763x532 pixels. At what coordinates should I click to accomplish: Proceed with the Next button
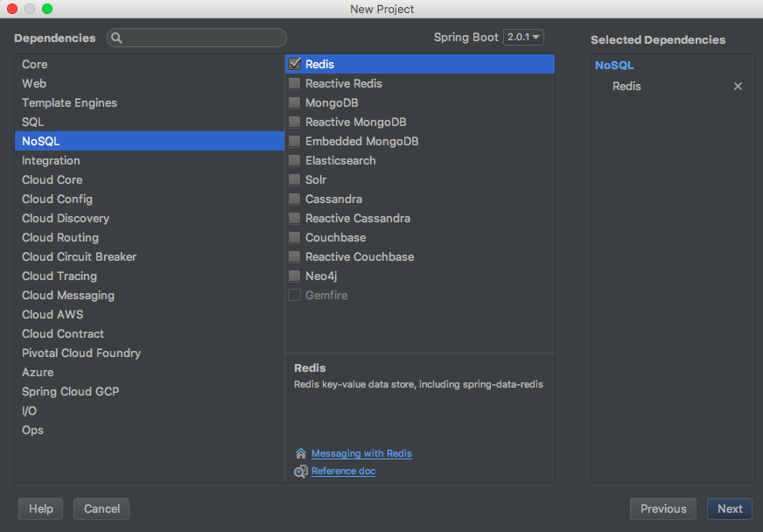730,508
